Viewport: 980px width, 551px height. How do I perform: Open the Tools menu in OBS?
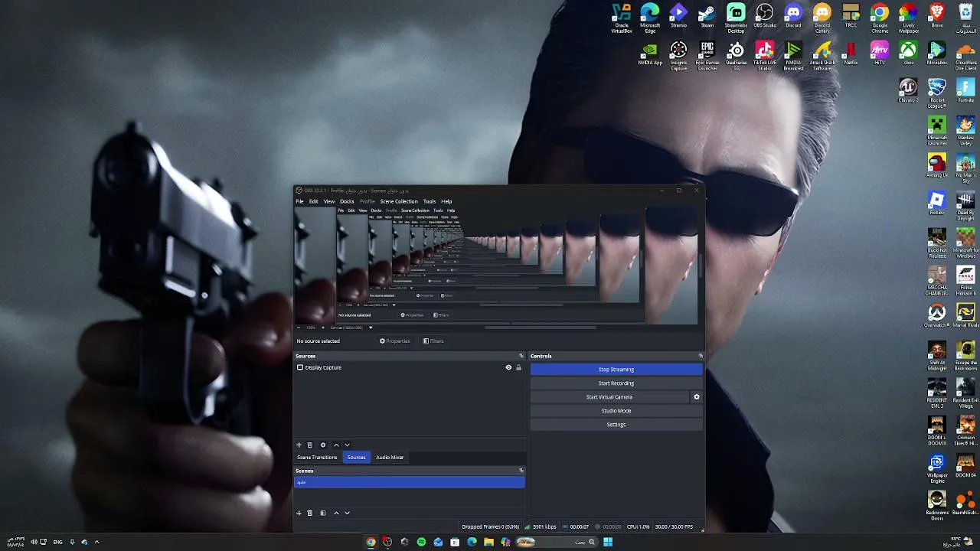tap(430, 201)
